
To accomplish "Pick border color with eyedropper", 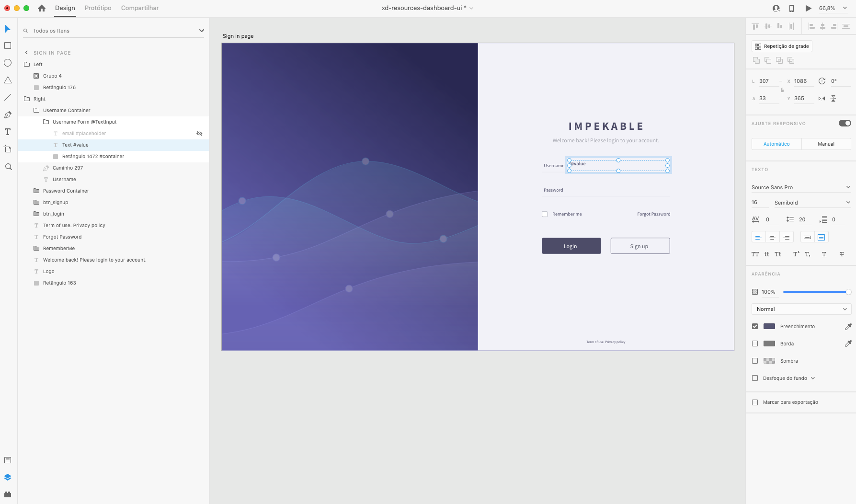I will [x=848, y=344].
